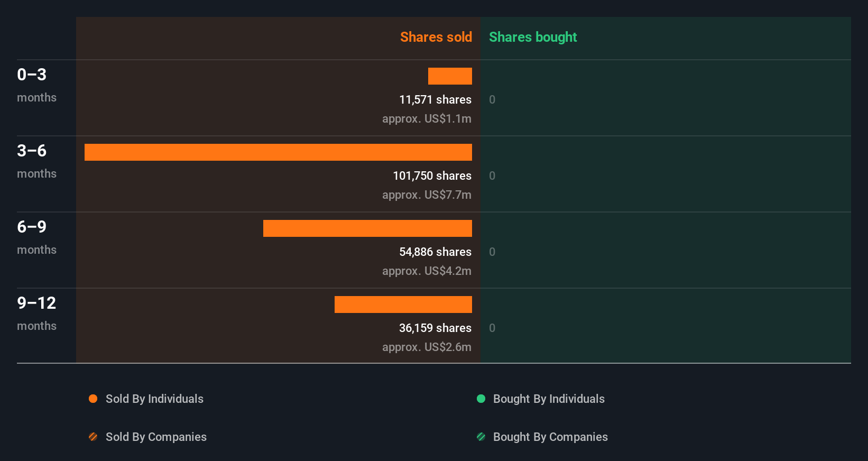Click the orange Sold By Individuals legend dot
868x461 pixels.
pos(93,399)
